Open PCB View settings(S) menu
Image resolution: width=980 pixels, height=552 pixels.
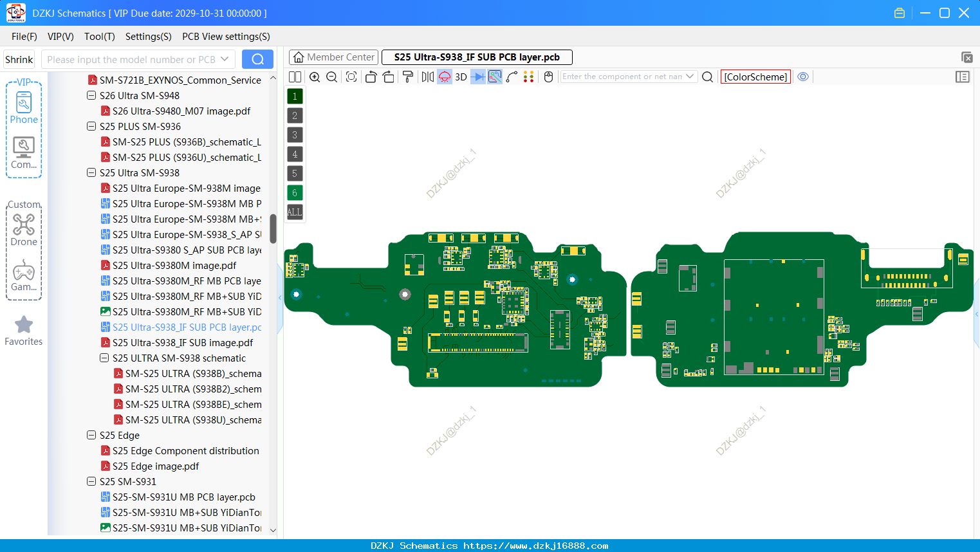click(x=226, y=37)
